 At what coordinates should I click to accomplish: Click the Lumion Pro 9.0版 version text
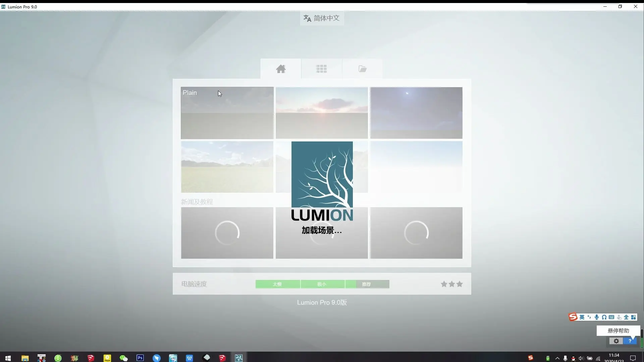pyautogui.click(x=322, y=302)
